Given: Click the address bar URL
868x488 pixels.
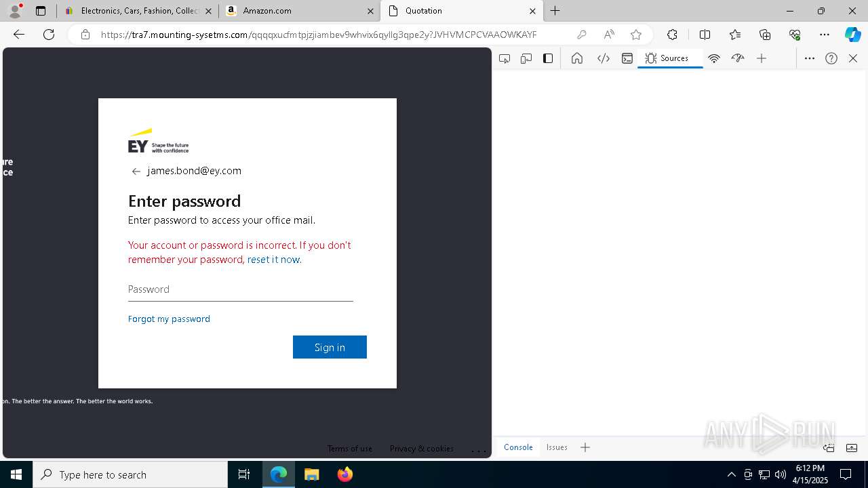Looking at the screenshot, I should pos(319,35).
